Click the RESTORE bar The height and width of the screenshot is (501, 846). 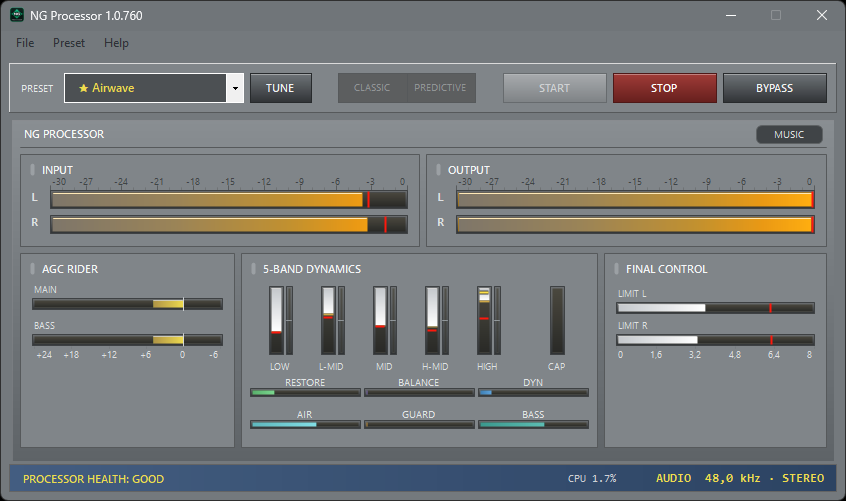click(x=305, y=393)
